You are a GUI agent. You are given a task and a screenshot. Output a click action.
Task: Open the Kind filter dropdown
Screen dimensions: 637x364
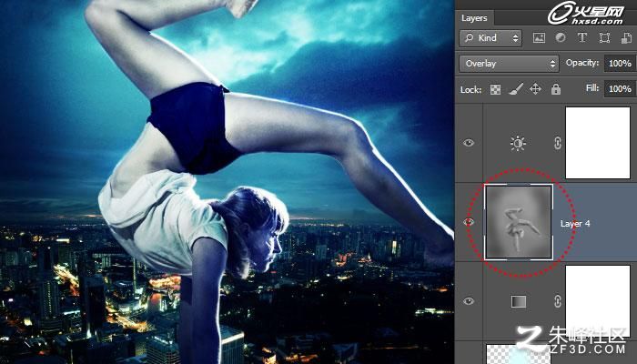[x=490, y=38]
